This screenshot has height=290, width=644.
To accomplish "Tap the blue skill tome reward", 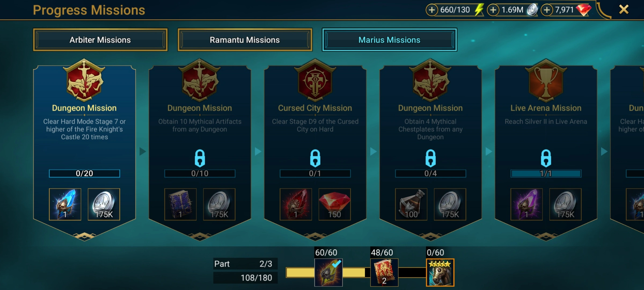I will click(x=180, y=204).
